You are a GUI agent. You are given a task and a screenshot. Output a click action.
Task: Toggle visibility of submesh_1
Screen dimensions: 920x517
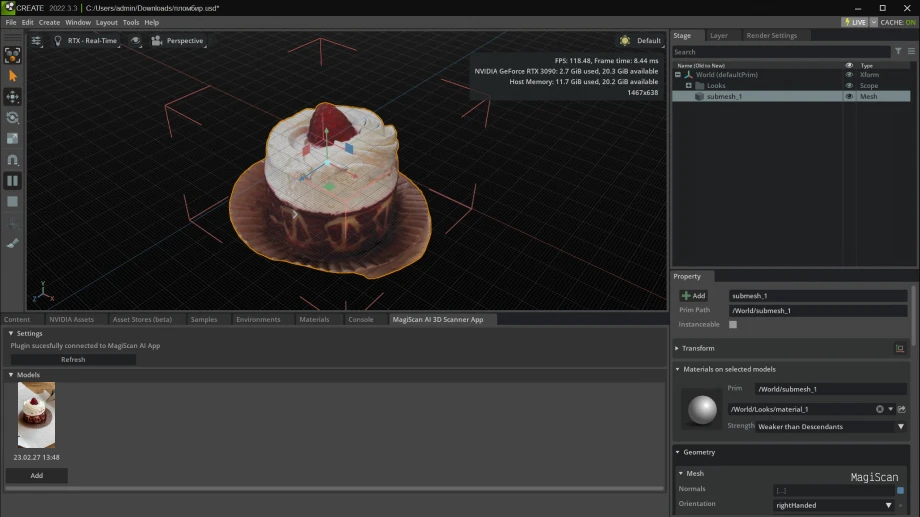click(849, 96)
